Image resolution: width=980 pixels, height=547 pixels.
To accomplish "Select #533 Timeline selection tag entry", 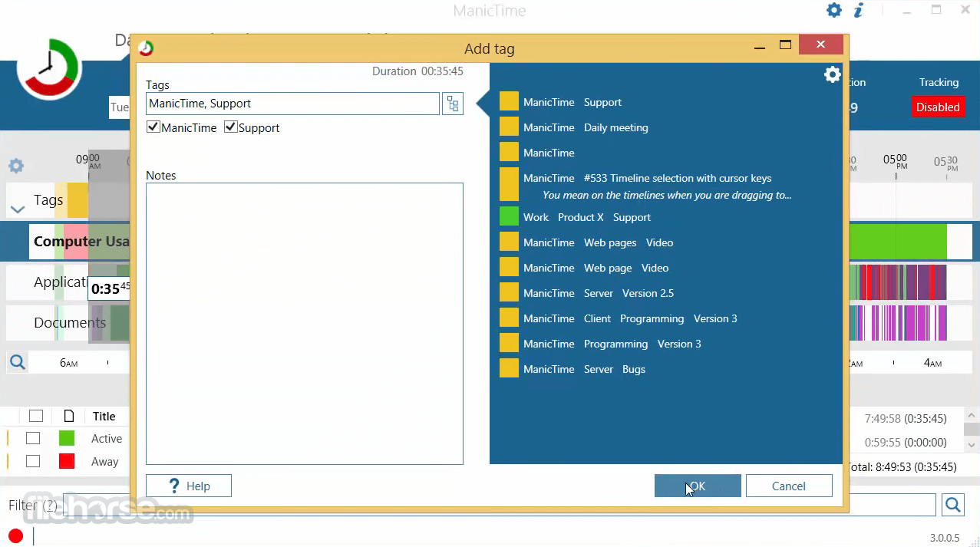I will coord(647,186).
